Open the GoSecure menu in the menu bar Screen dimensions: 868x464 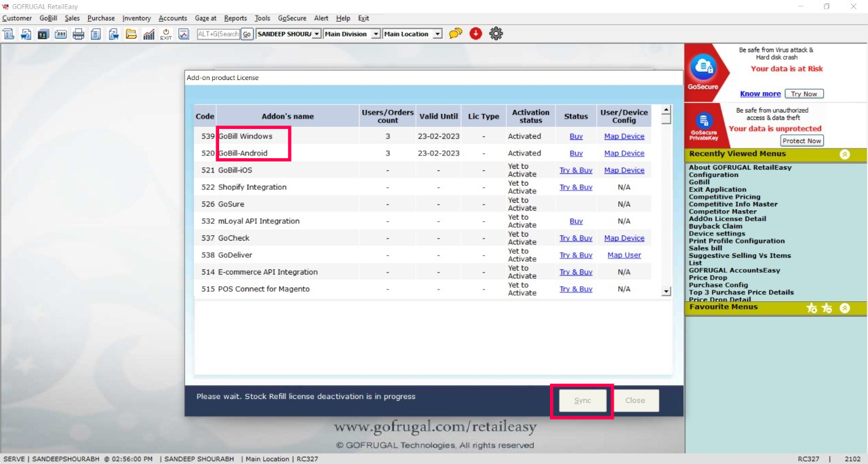(292, 18)
